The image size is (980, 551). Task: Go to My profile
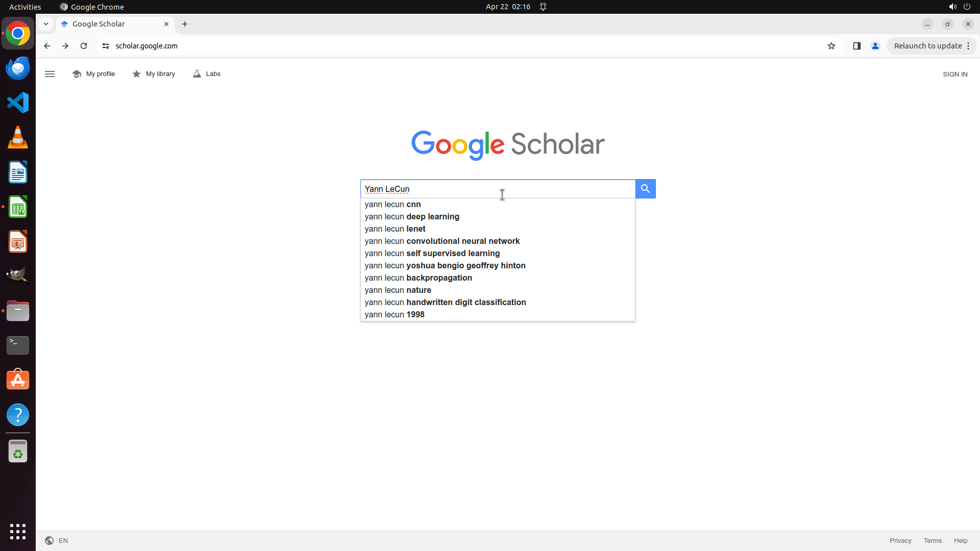94,74
